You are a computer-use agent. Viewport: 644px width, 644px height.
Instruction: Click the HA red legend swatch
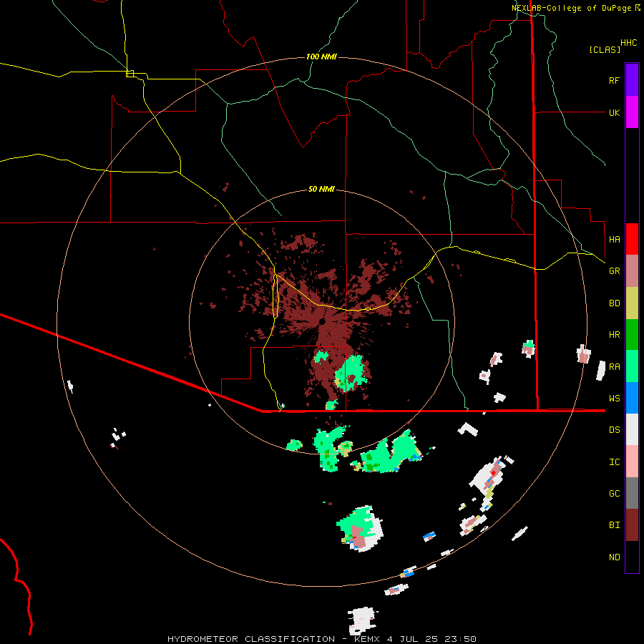pyautogui.click(x=632, y=239)
